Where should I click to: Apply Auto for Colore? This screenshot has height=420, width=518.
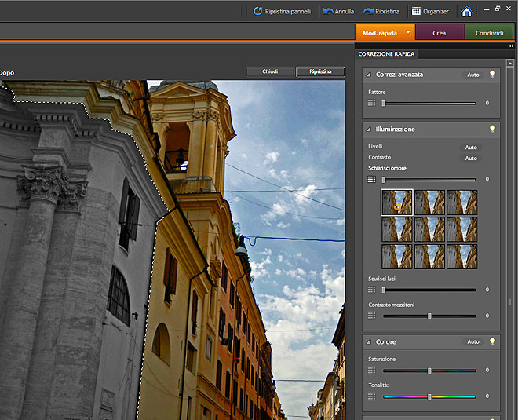473,341
